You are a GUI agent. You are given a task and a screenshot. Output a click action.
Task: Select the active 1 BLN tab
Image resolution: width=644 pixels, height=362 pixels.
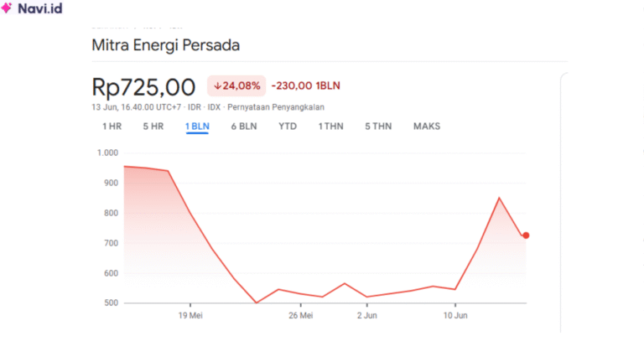tap(197, 127)
